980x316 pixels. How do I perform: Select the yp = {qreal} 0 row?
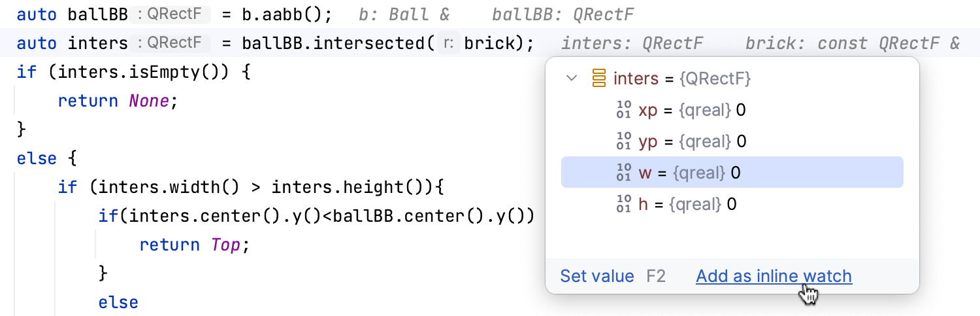(691, 141)
